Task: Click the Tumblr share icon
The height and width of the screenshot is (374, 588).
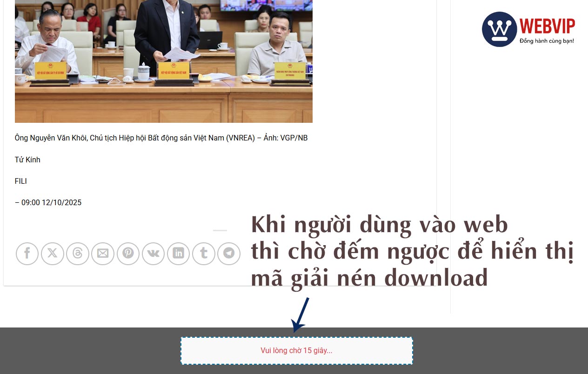Action: point(204,254)
